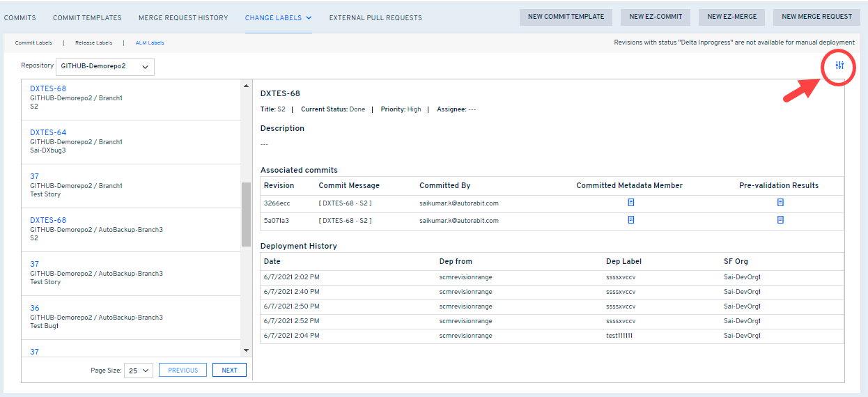Image resolution: width=868 pixels, height=397 pixels.
Task: Select label 36 Test Bug1 entry
Action: (x=35, y=308)
